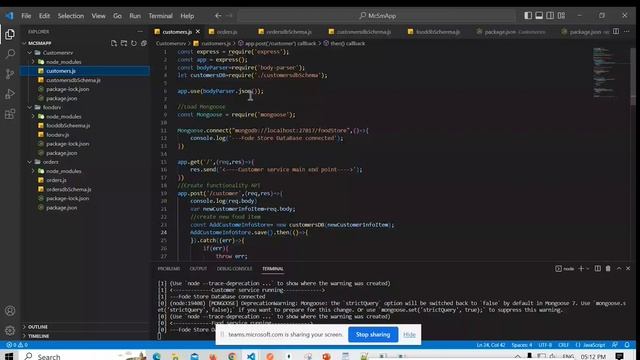
Task: Click New File icon in Explorer header
Action: pyautogui.click(x=114, y=43)
